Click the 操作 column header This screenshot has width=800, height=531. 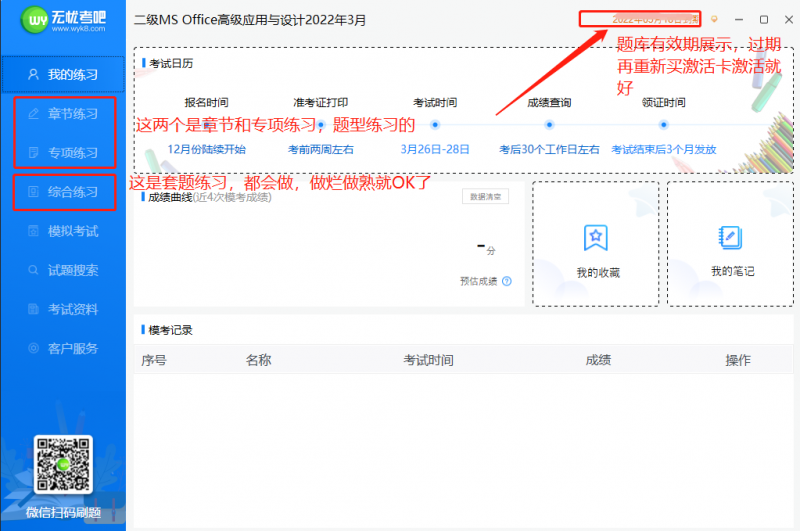(738, 360)
